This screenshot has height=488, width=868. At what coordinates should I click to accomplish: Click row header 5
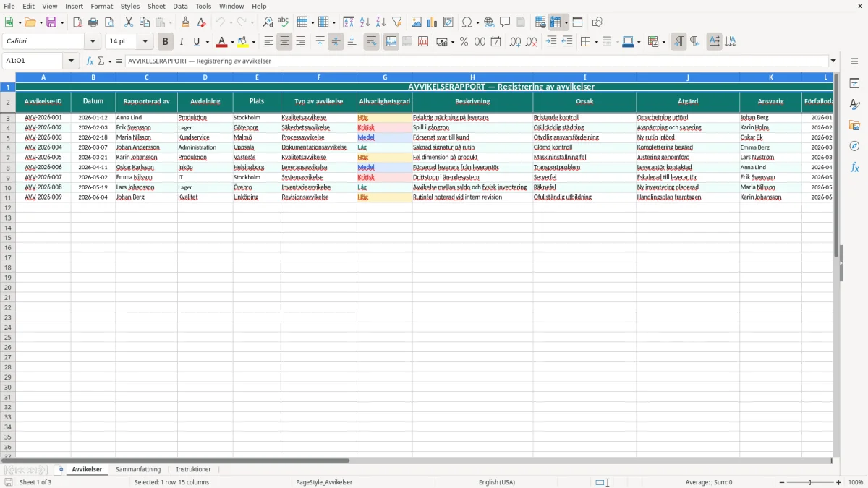(x=8, y=137)
